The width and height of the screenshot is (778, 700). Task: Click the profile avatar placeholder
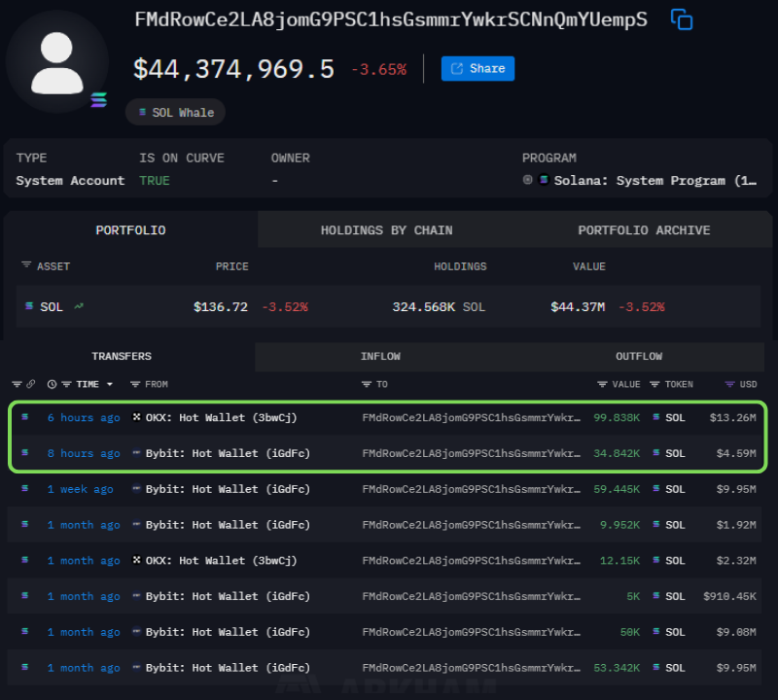(x=55, y=60)
